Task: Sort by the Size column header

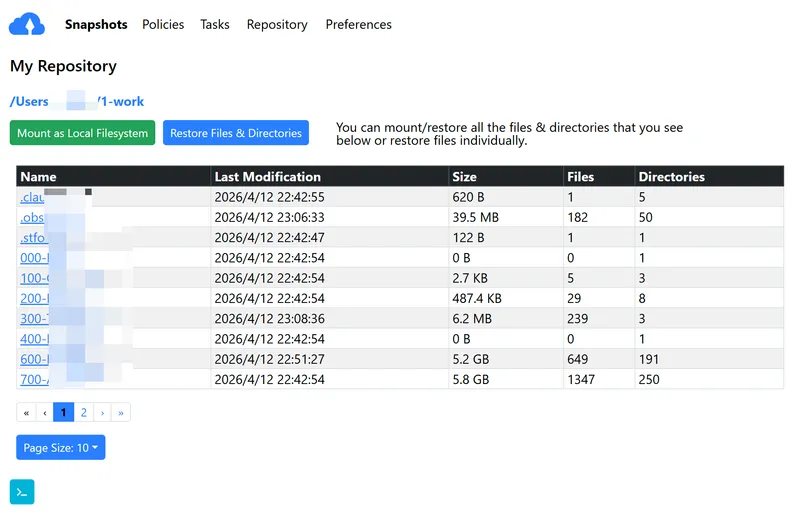Action: tap(464, 177)
